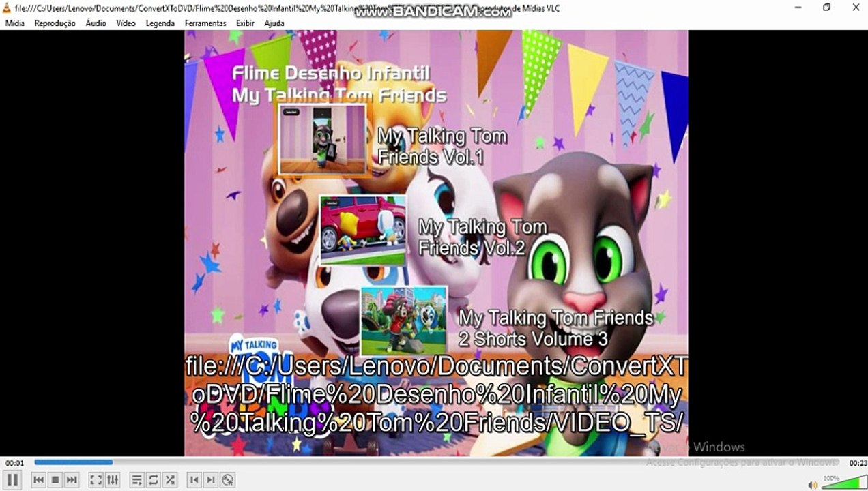Show the playlist panel

[x=136, y=480]
